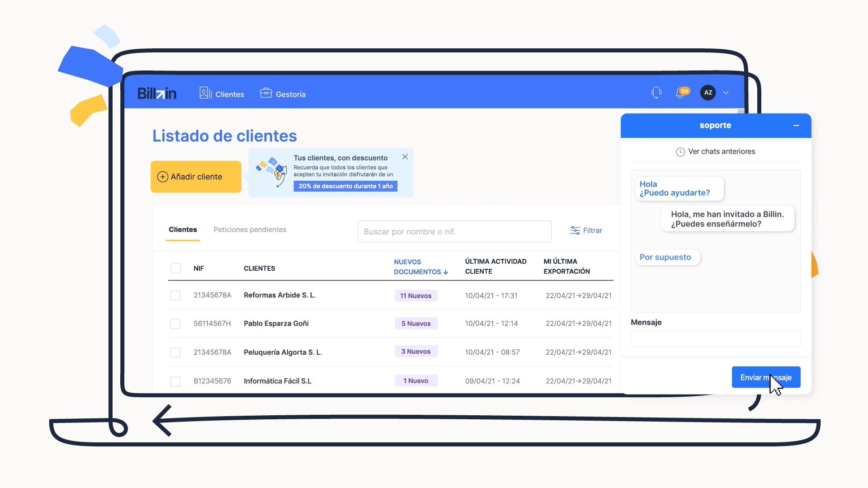Screen dimensions: 868x488
Task: Toggle the select-all checkbox in table header
Action: (x=176, y=268)
